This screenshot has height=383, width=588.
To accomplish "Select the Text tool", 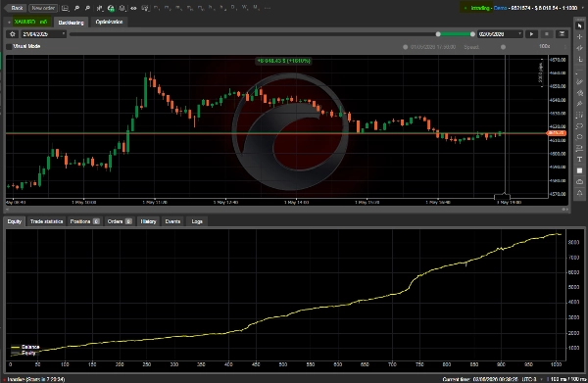I will pyautogui.click(x=580, y=160).
